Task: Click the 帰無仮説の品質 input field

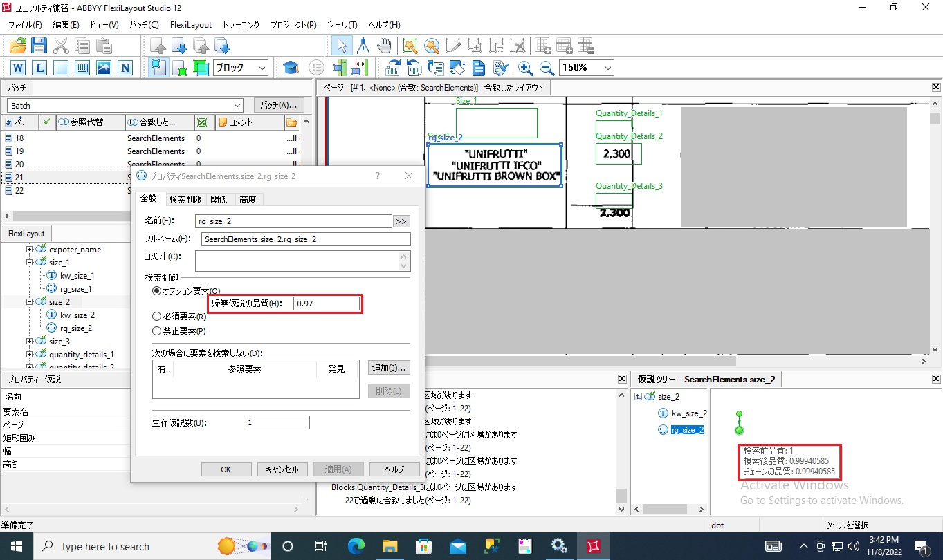Action: click(x=327, y=304)
